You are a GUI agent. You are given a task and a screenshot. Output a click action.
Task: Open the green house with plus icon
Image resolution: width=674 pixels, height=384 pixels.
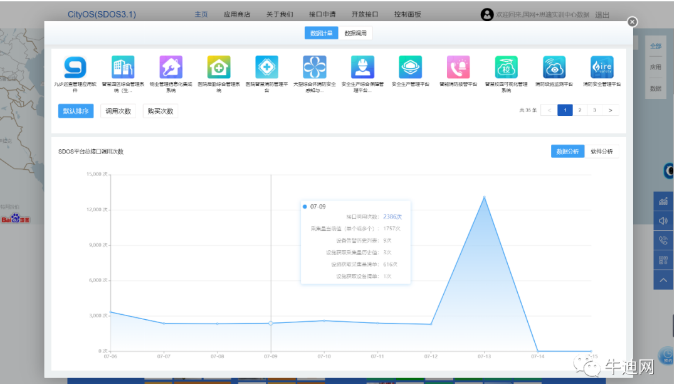(x=218, y=67)
